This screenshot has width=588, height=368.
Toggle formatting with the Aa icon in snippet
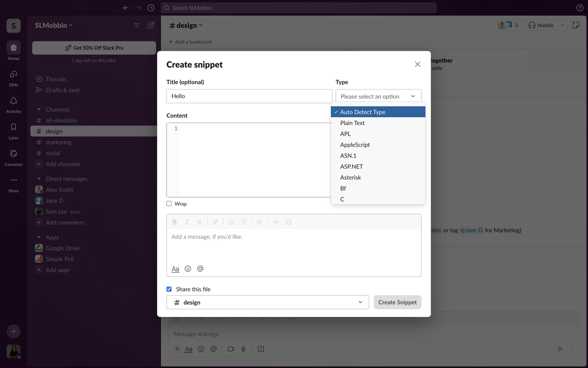[175, 269]
